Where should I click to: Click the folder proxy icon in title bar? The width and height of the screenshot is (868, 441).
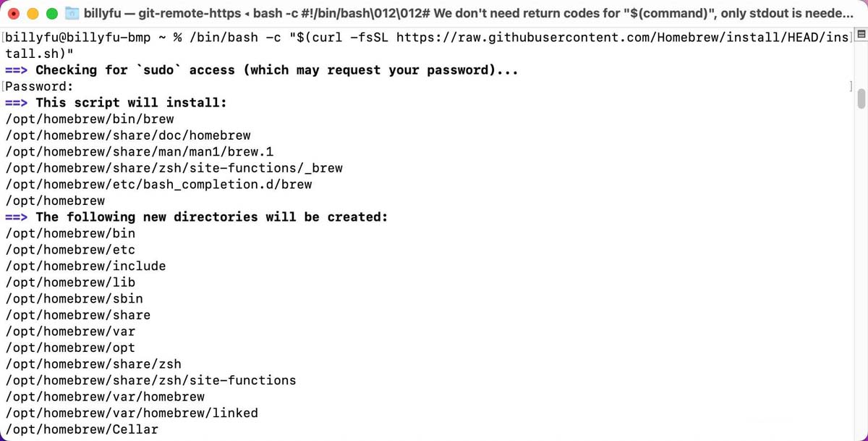click(x=72, y=13)
